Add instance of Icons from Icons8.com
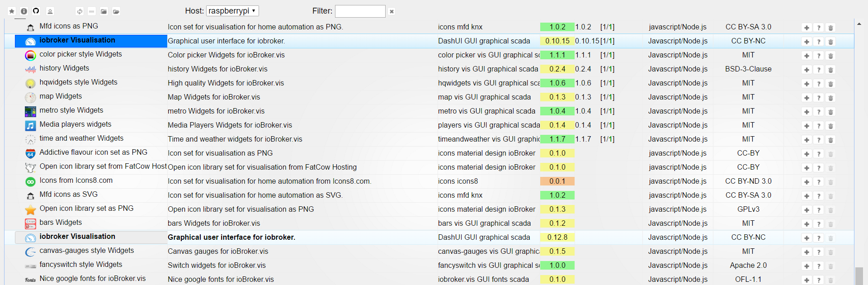 [x=807, y=182]
